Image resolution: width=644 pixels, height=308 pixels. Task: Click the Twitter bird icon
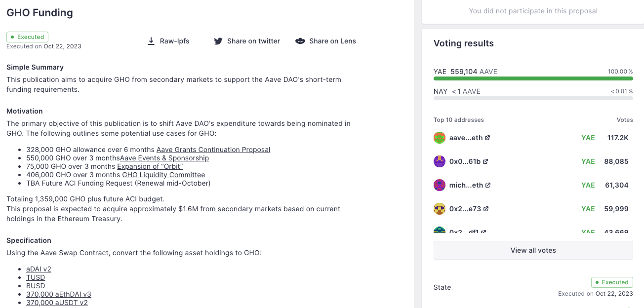point(218,41)
